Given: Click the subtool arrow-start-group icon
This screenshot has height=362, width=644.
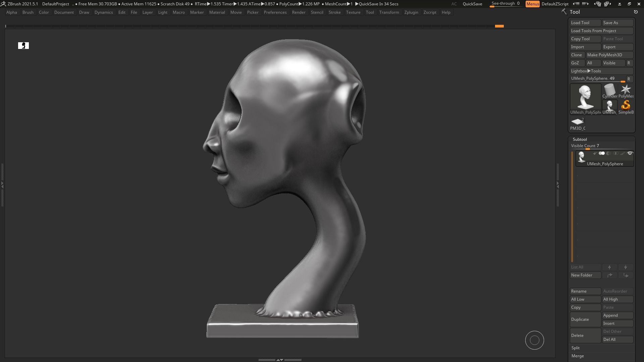Looking at the screenshot, I should click(595, 154).
